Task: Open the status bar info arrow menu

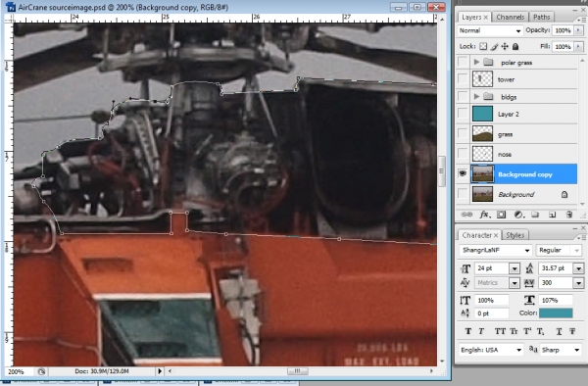Action: point(160,371)
